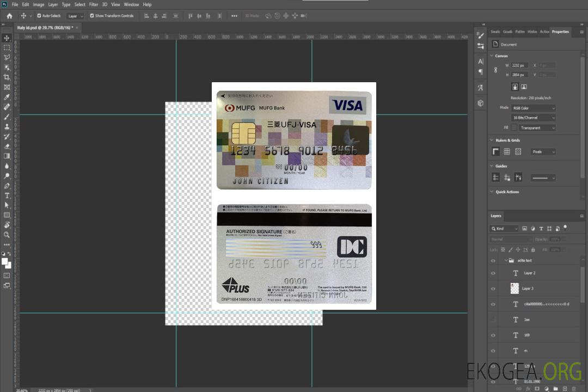
Task: Open the Filter menu
Action: 94,4
